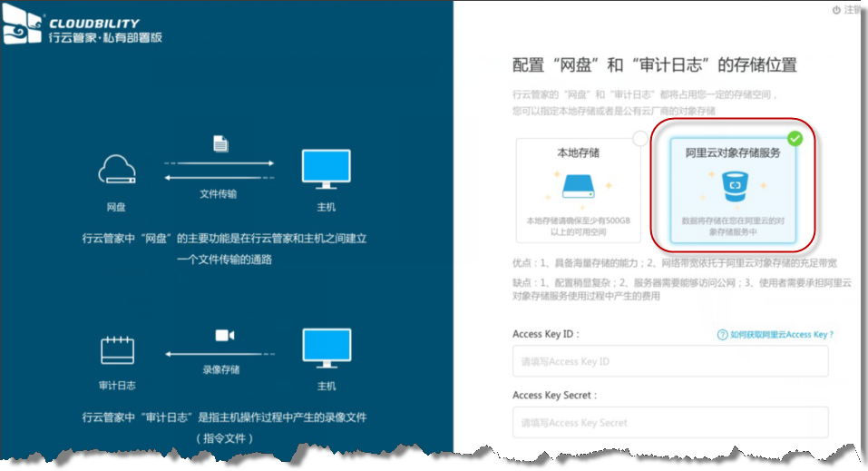Click the 网盘 cloud drive icon
Viewport: 868px width, 471px height.
pos(116,169)
